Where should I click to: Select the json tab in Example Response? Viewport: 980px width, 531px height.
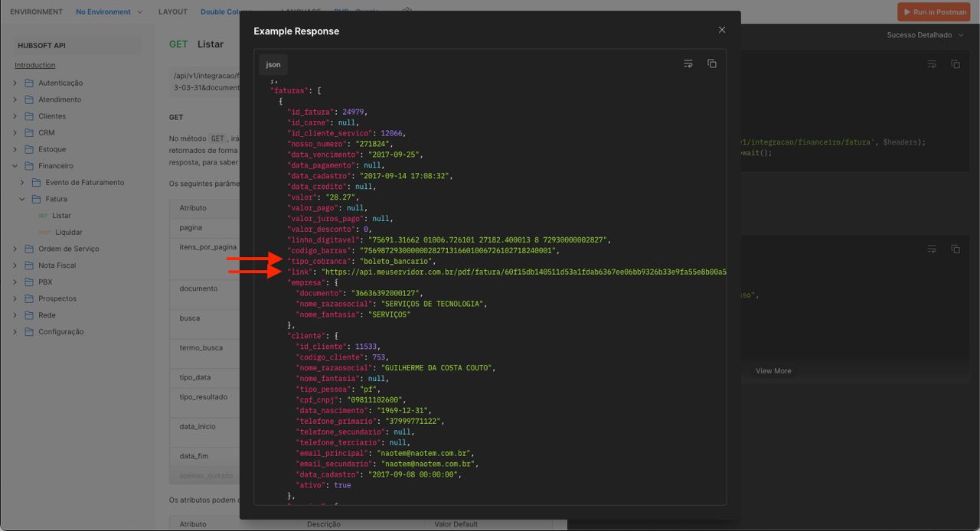[273, 64]
